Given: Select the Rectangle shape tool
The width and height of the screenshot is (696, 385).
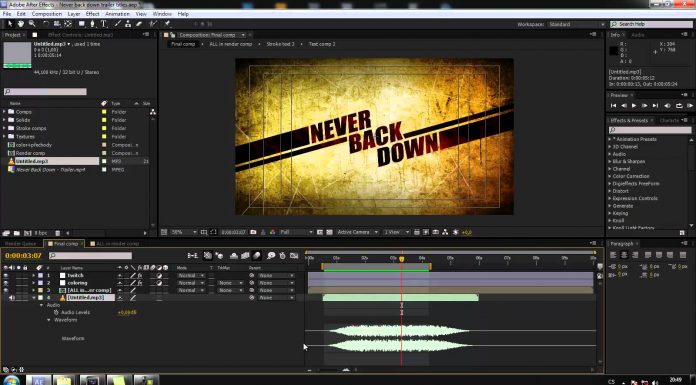Looking at the screenshot, I should point(82,24).
